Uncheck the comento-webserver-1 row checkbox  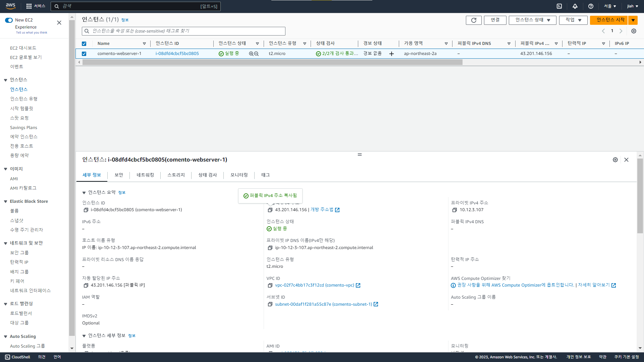pyautogui.click(x=84, y=54)
